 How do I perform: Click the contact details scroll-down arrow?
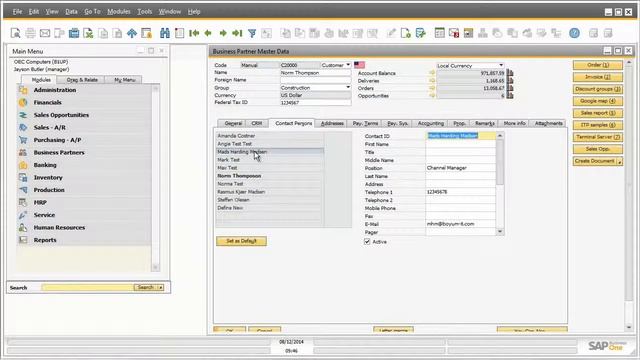(500, 232)
